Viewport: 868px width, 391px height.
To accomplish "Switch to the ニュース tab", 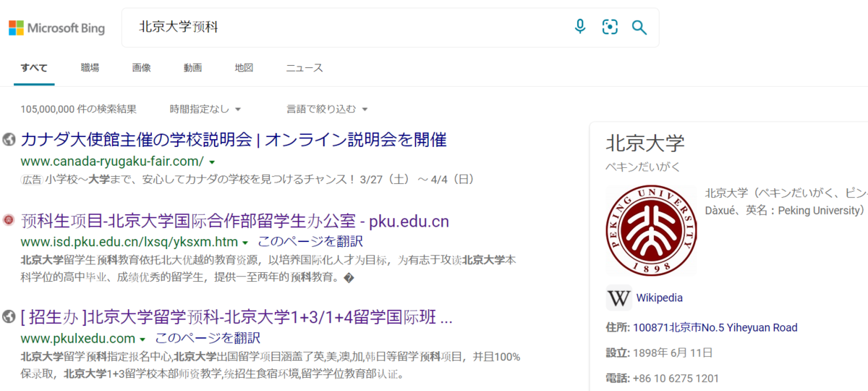I will (305, 68).
